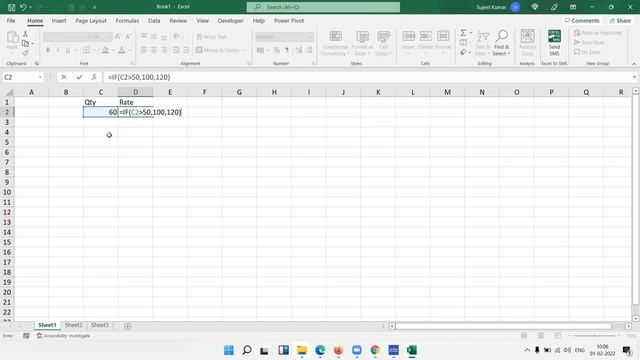Viewport: 640px width, 360px height.
Task: Toggle Middle Align vertical alignment
Action: 154,37
